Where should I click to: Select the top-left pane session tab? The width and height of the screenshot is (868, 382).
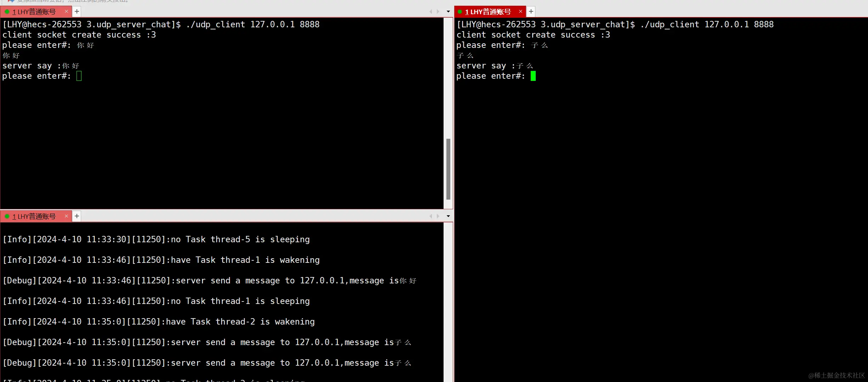point(36,12)
